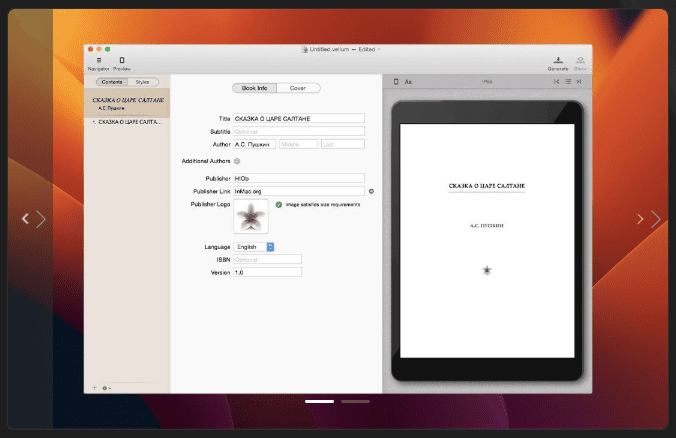Click the small logo on preview page

487,270
